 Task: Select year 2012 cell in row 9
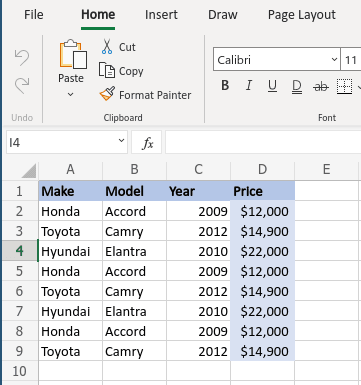pos(198,351)
